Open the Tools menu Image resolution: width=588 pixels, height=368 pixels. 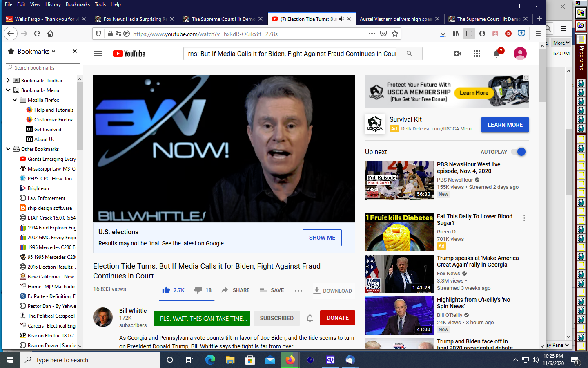coord(100,4)
